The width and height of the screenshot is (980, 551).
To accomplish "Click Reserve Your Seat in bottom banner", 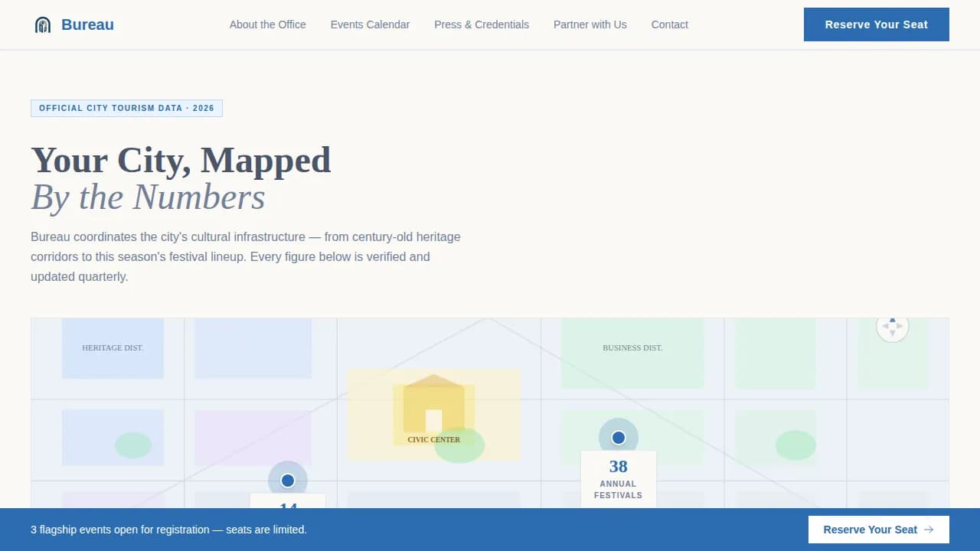I will 879,530.
